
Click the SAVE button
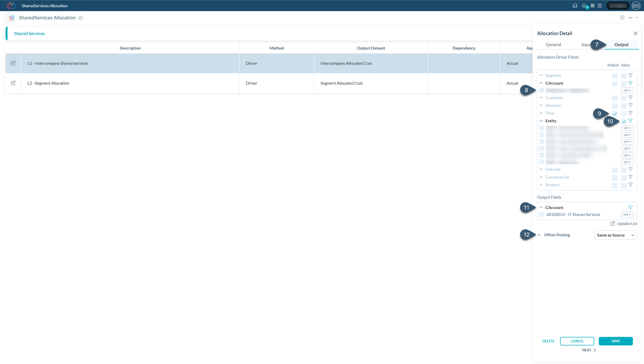[615, 341]
